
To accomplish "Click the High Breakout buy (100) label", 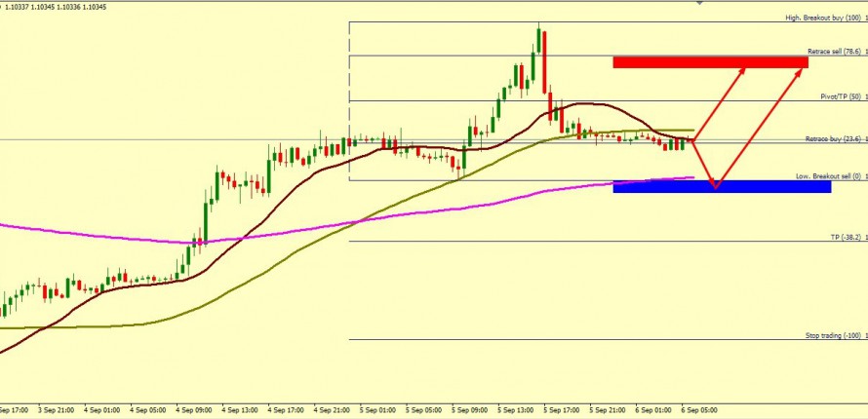I will (x=824, y=19).
